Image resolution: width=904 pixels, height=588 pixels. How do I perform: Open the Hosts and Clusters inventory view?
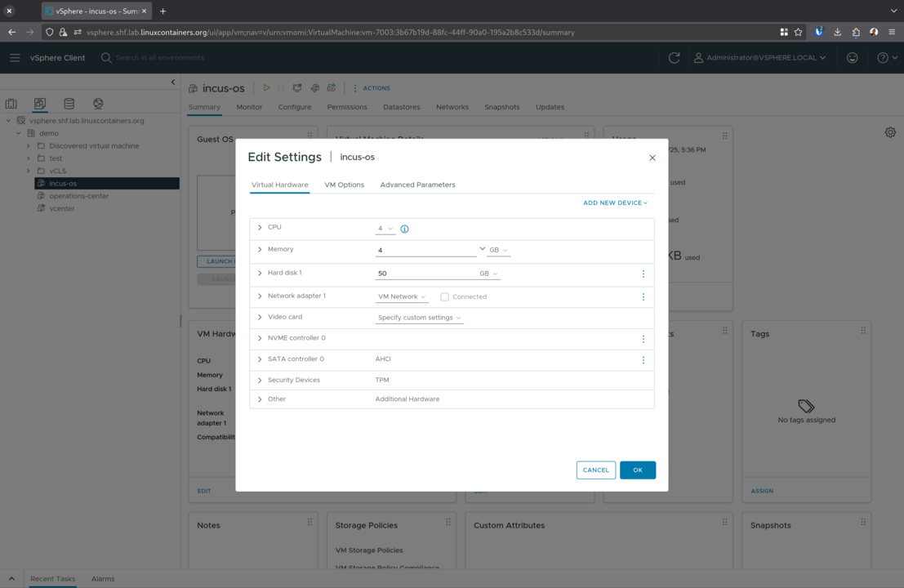pyautogui.click(x=11, y=104)
